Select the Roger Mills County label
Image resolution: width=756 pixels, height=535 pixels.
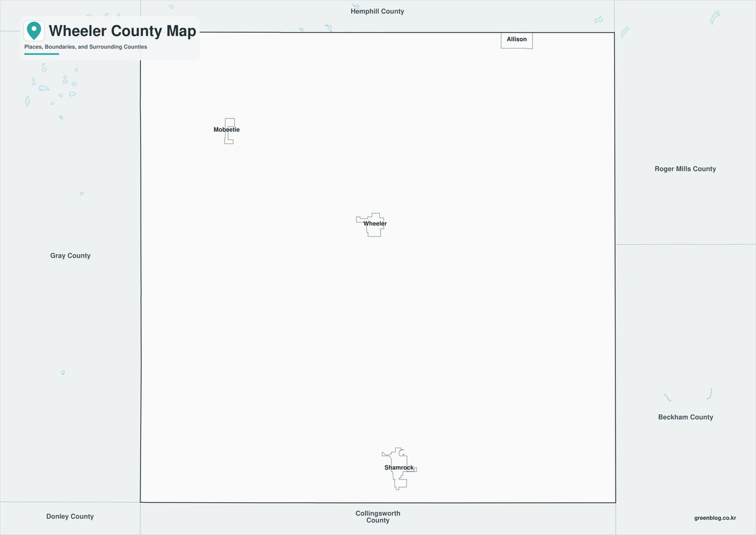tap(685, 169)
